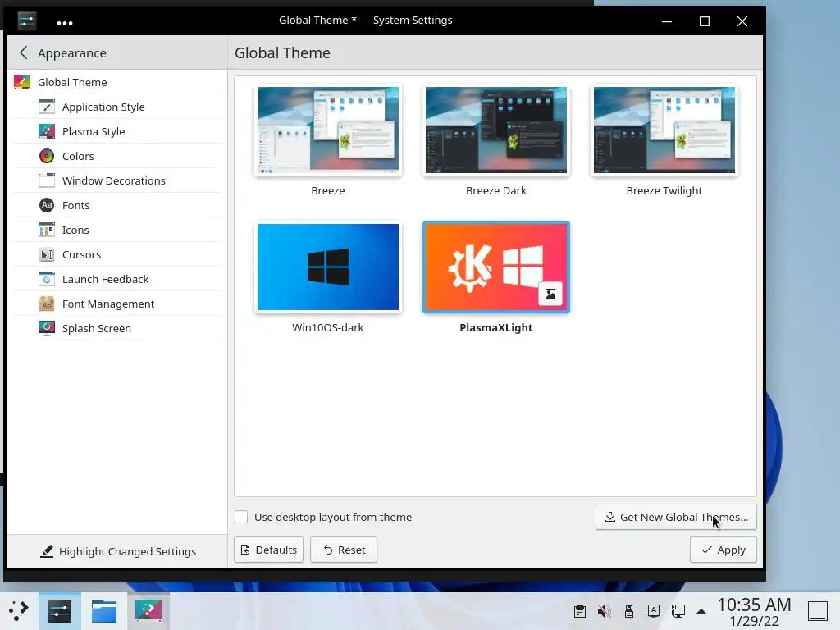Image resolution: width=840 pixels, height=630 pixels.
Task: Click the Fonts Aa icon
Action: (x=47, y=205)
